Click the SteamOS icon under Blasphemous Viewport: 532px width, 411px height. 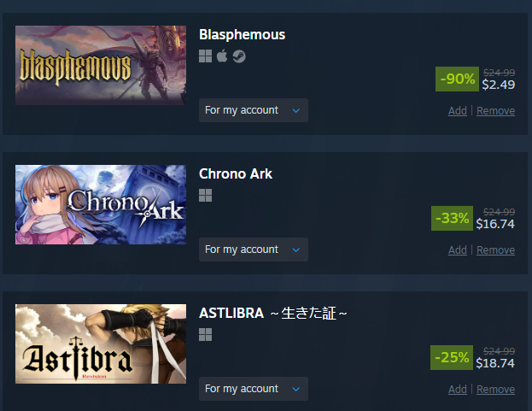pos(239,56)
